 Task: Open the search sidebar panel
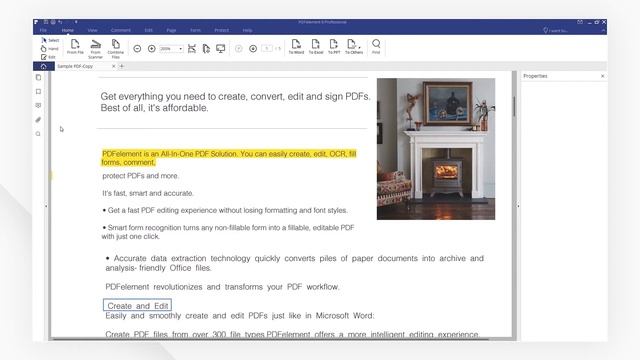tap(38, 134)
